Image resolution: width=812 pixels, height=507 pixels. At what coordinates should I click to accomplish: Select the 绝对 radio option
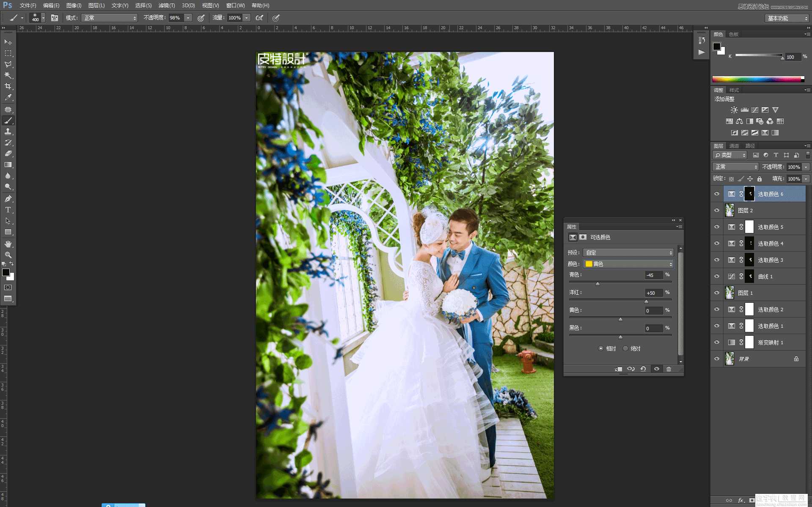pos(625,348)
